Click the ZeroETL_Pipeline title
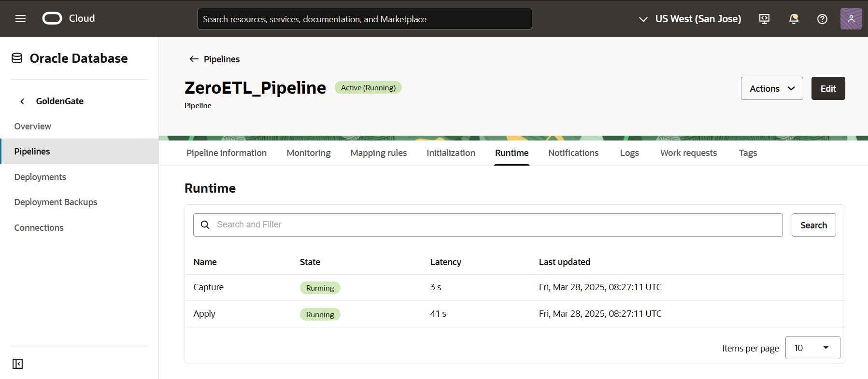This screenshot has height=379, width=868. 255,88
